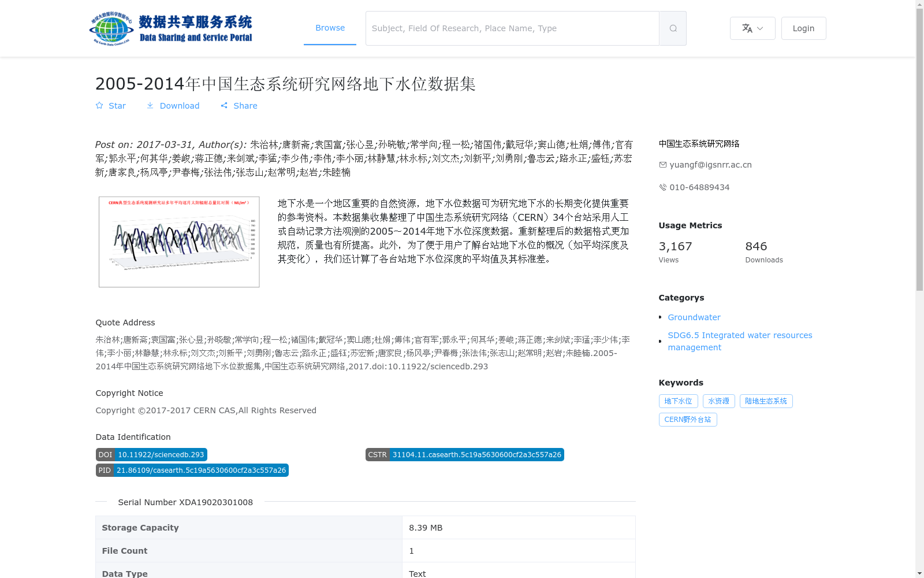924x578 pixels.
Task: Click the envelope email icon
Action: [x=663, y=165]
